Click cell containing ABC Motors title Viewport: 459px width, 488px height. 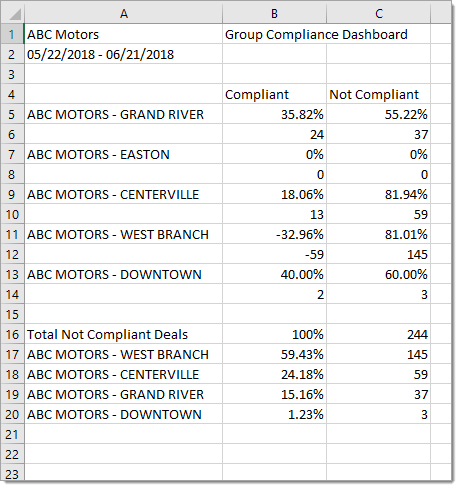click(123, 34)
